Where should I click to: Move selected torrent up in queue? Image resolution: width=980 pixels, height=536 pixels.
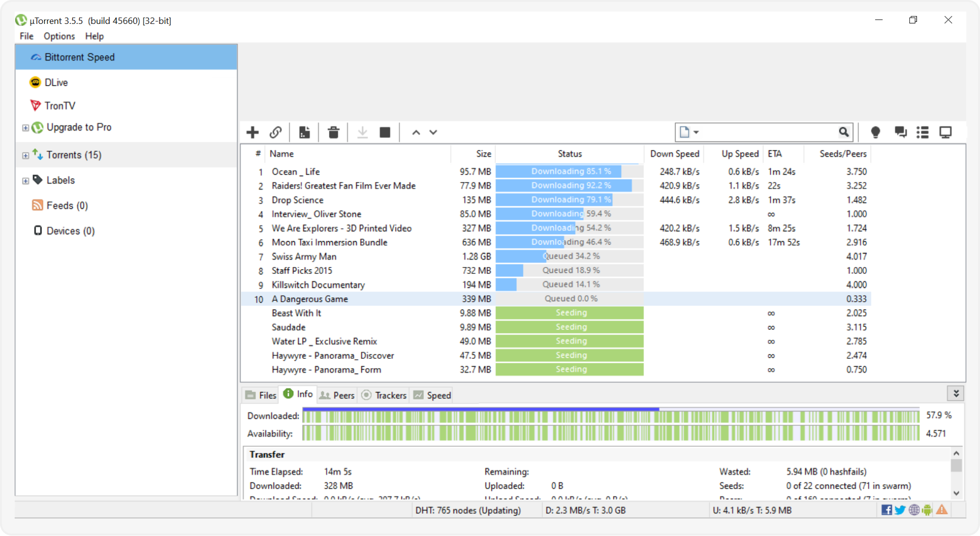point(415,132)
